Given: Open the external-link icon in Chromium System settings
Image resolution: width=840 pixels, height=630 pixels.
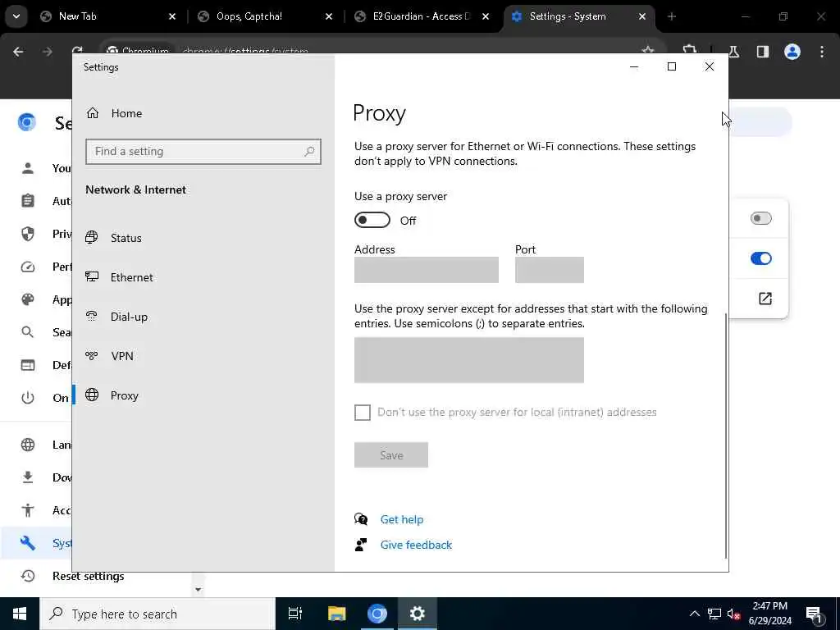Looking at the screenshot, I should tap(765, 299).
